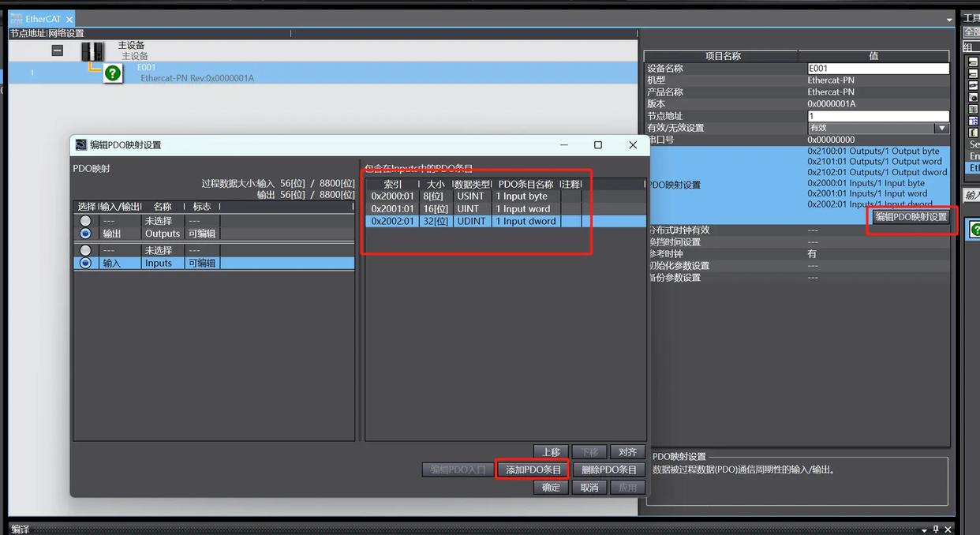Open the 有效/无效设置 dropdown
Image resolution: width=980 pixels, height=535 pixels.
click(x=941, y=128)
